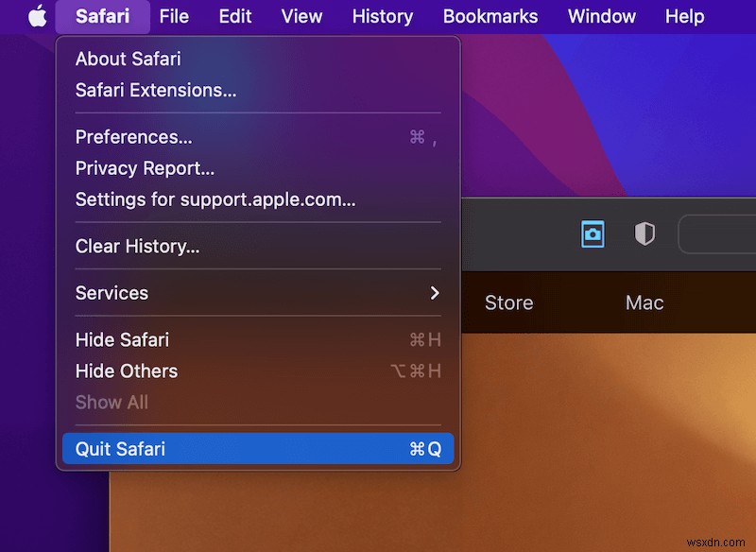
Task: Open the Apple menu
Action: click(x=35, y=16)
